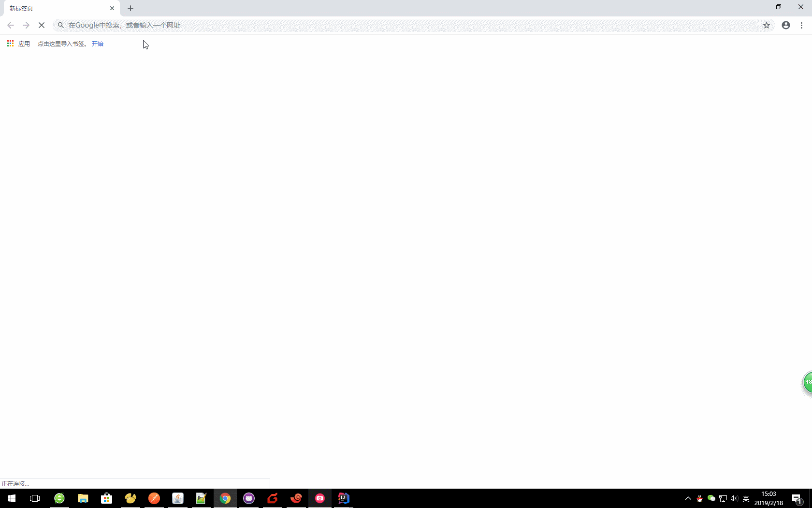Open the orange Postman taskbar icon
This screenshot has height=508, width=812.
click(x=154, y=498)
